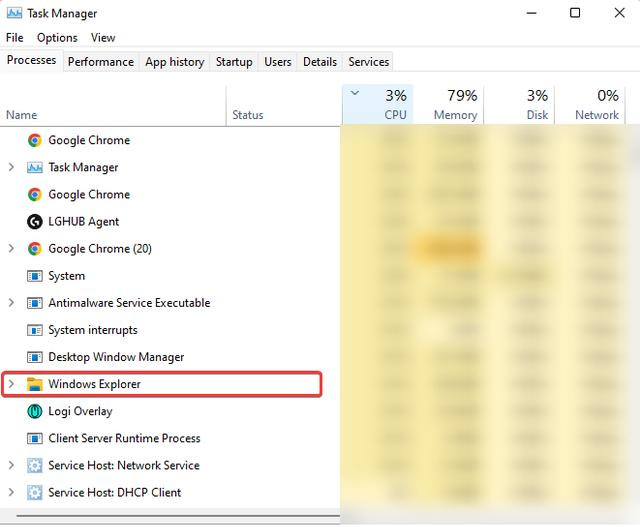Open the File menu

click(x=15, y=38)
